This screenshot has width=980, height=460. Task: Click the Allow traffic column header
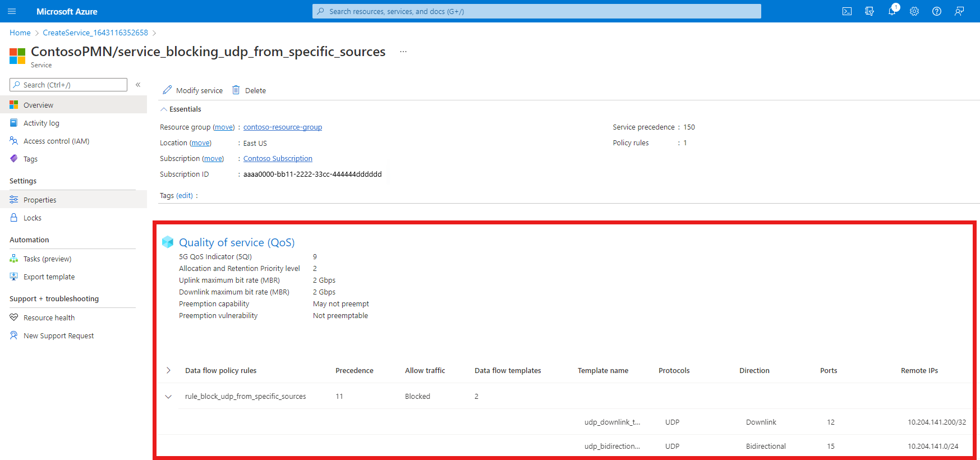425,371
